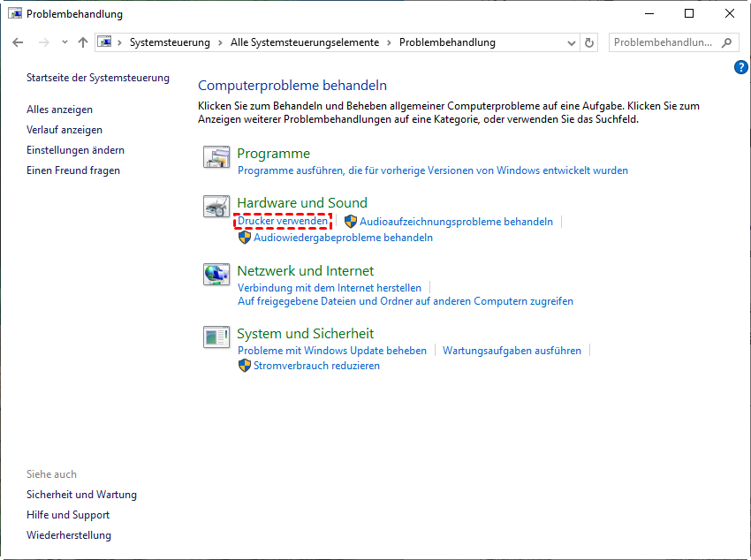Open the recent locations dropdown chevron
The height and width of the screenshot is (560, 751).
point(64,42)
